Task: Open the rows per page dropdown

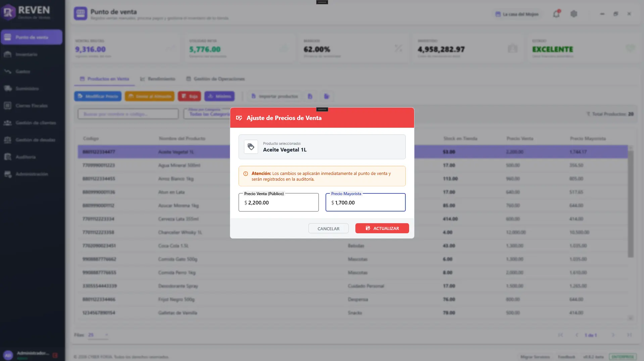Action: coord(98,335)
